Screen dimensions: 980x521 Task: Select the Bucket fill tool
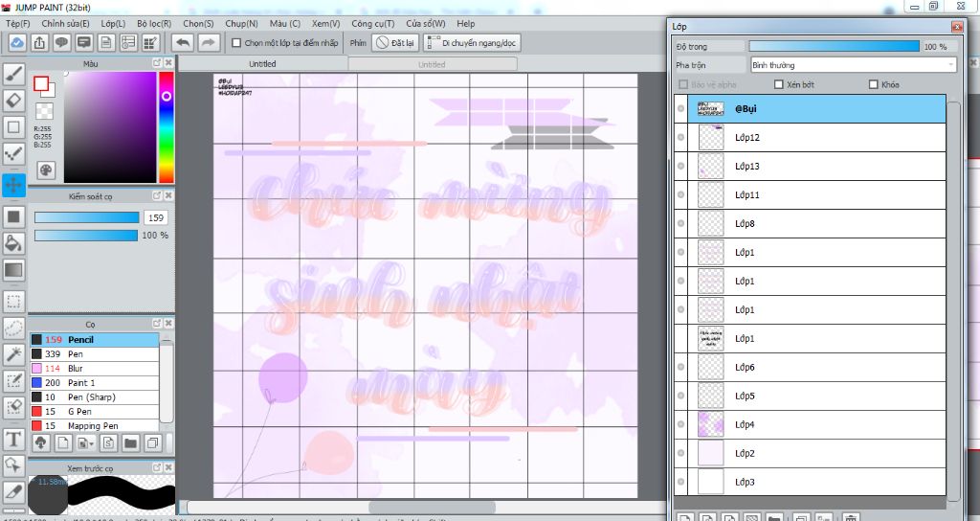tap(13, 243)
